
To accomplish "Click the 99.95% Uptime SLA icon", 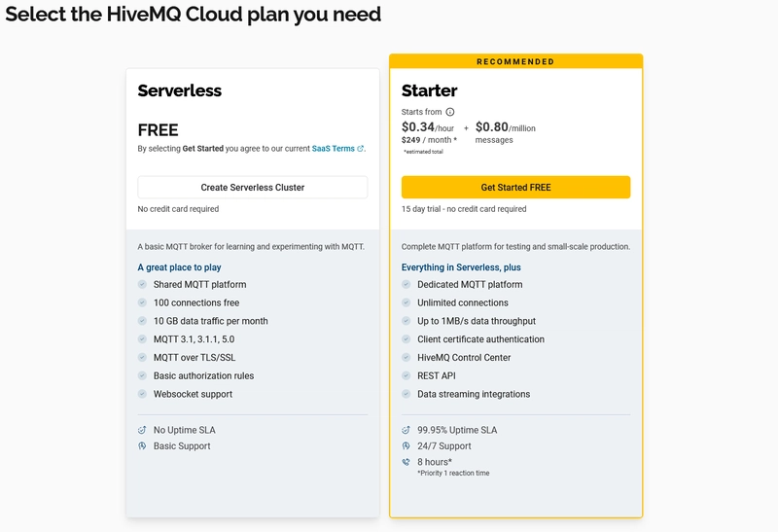I will point(406,430).
